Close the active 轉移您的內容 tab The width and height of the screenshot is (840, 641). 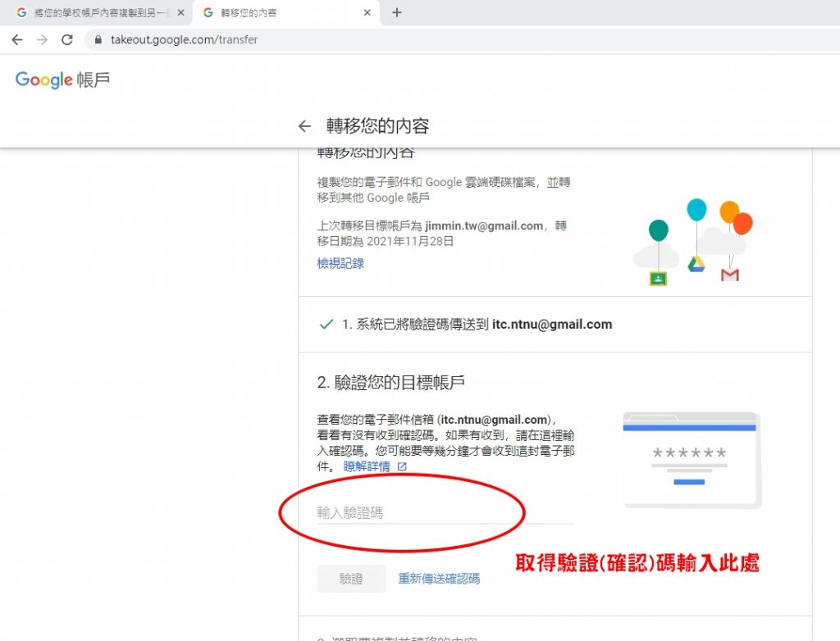(x=367, y=12)
